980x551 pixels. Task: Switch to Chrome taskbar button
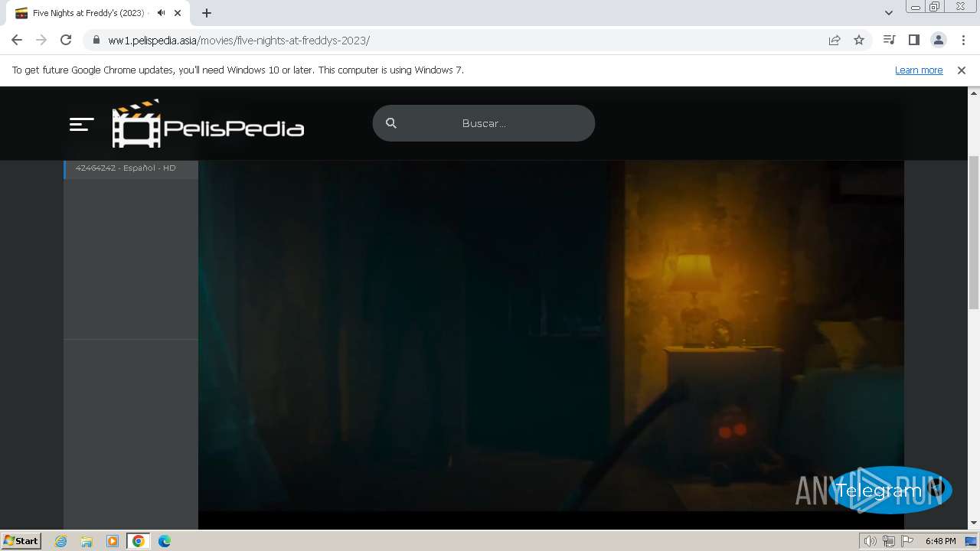[139, 541]
